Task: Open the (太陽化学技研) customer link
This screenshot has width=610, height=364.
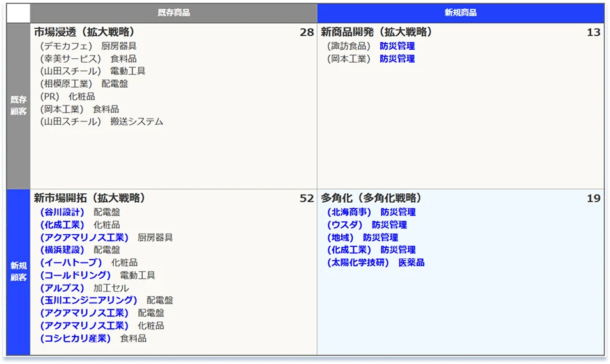Action: [358, 262]
